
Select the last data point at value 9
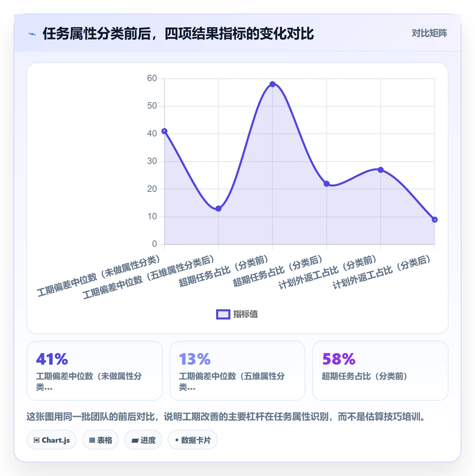pyautogui.click(x=435, y=220)
